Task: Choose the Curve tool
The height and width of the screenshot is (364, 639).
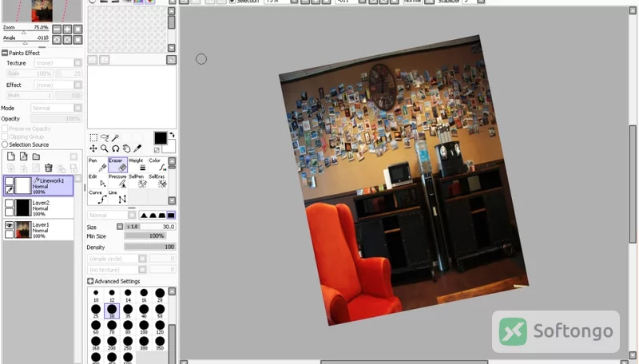Action: click(x=97, y=197)
